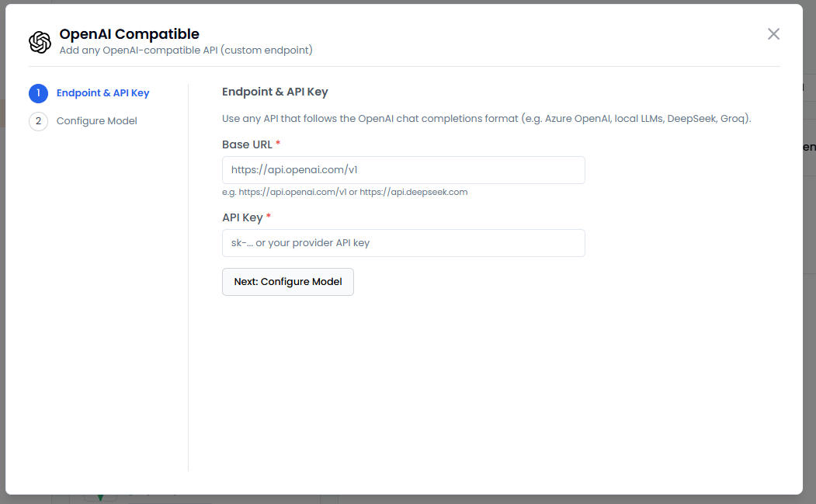This screenshot has height=504, width=816.
Task: Click the horizontal divider under the dialog header
Action: 404,67
